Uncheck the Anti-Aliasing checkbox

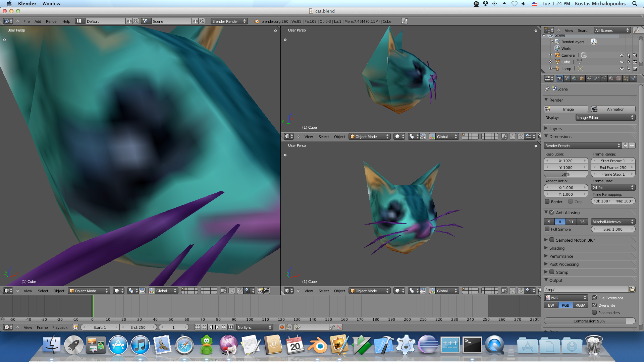[552, 212]
